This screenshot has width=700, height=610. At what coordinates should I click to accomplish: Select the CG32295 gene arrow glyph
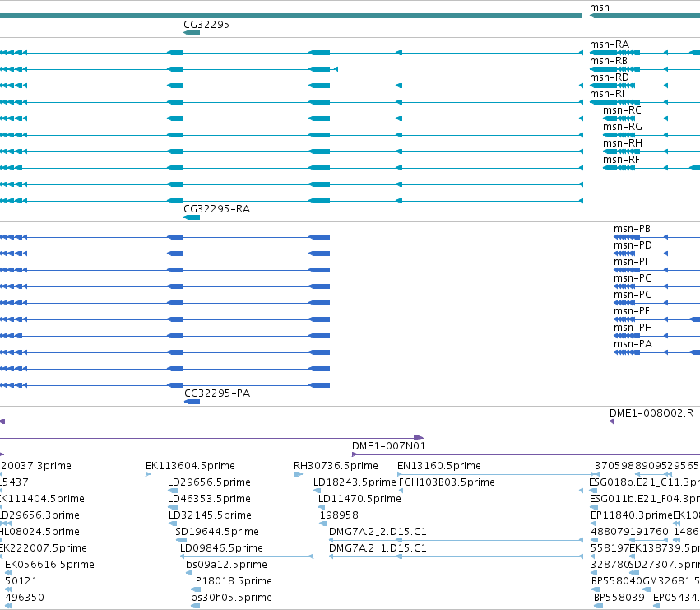coord(192,33)
